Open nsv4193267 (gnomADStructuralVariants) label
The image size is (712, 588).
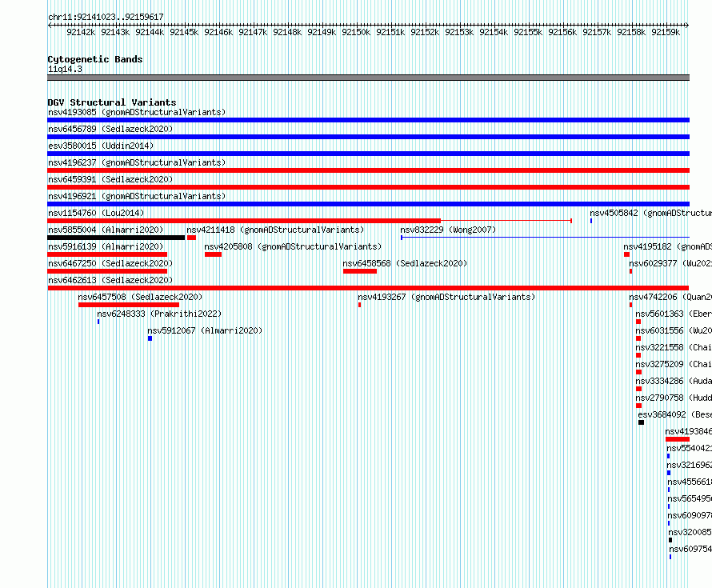pos(446,297)
